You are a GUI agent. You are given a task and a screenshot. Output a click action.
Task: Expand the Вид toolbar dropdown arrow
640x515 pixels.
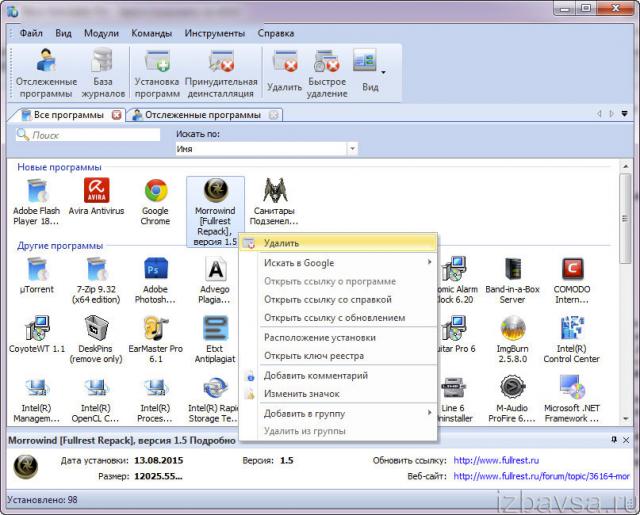coord(383,73)
